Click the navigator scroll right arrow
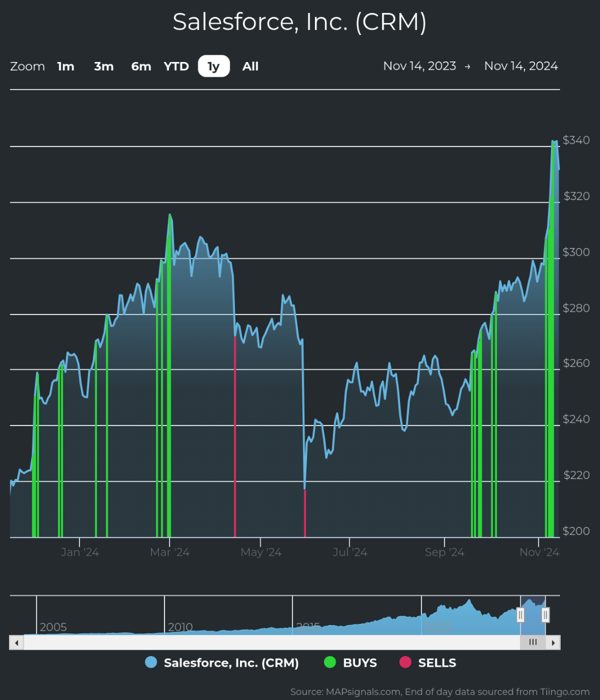This screenshot has width=600, height=700. (x=553, y=643)
